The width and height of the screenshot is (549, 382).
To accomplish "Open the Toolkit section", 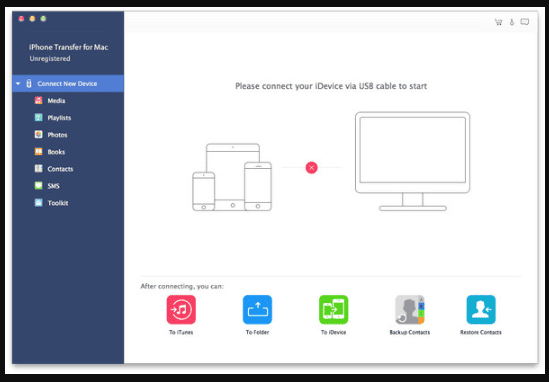I will click(x=58, y=203).
